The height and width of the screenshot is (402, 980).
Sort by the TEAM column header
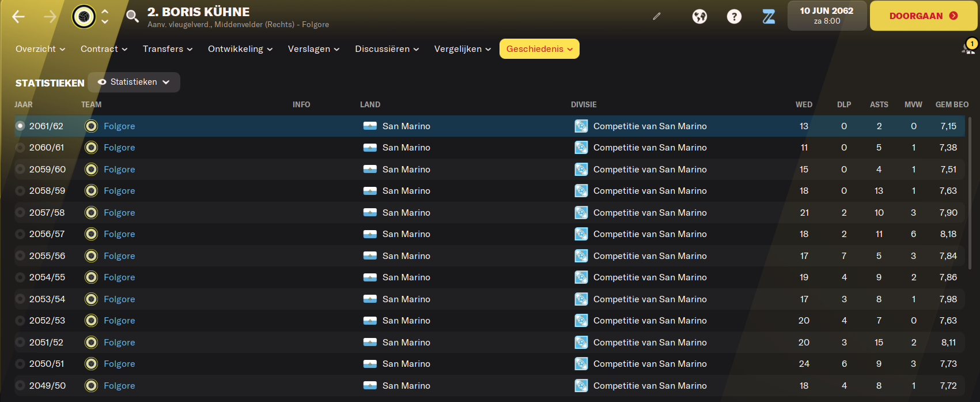click(x=91, y=104)
